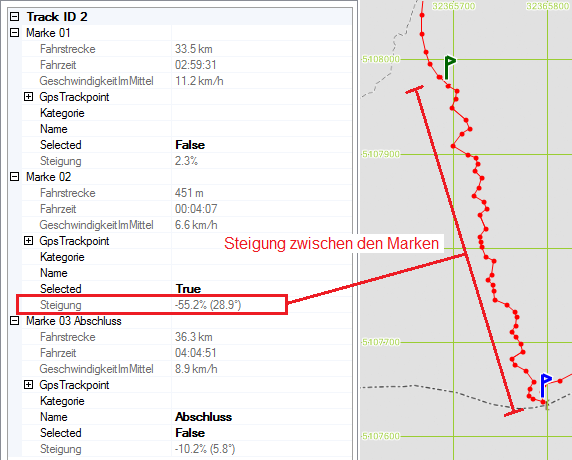Click the blue flag marker on map
The width and height of the screenshot is (572, 460).
pyautogui.click(x=546, y=385)
